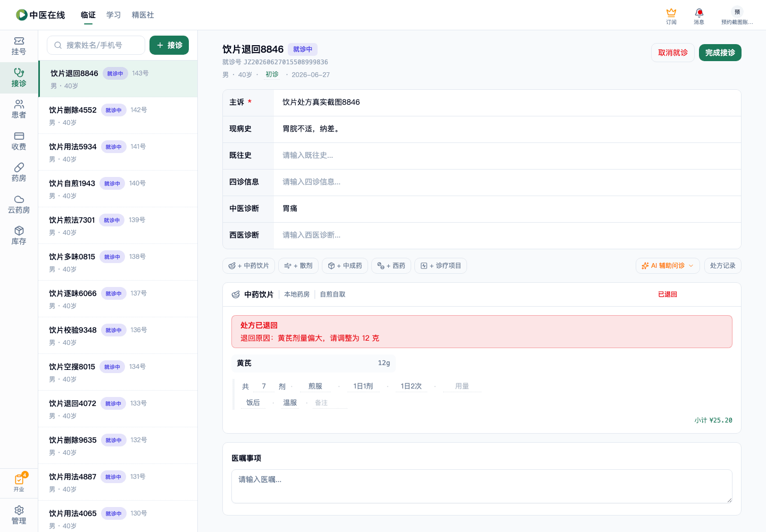Select patient 饮片多味0815
The height and width of the screenshot is (532, 766).
pyautogui.click(x=118, y=262)
